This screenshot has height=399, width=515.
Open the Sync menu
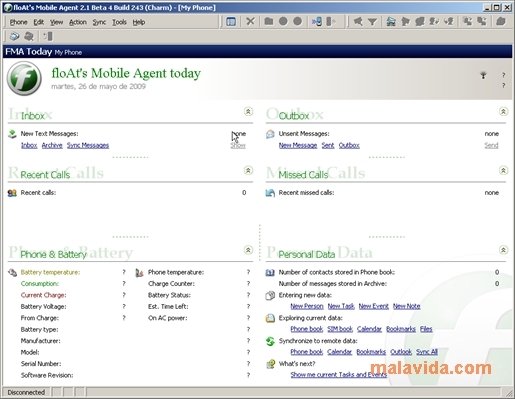click(x=99, y=22)
